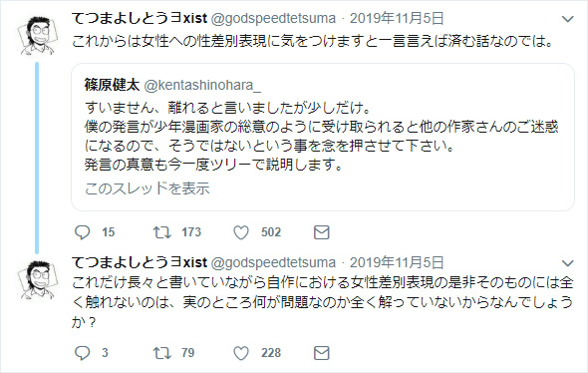Click the 2019年11月5日 date on second tweet
The height and width of the screenshot is (373, 588).
pyautogui.click(x=397, y=262)
